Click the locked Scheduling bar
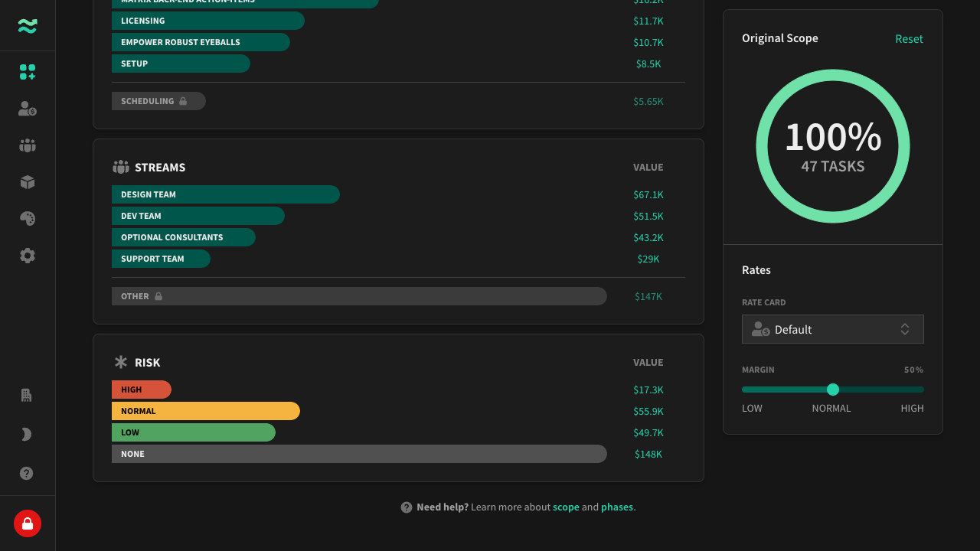 [158, 101]
